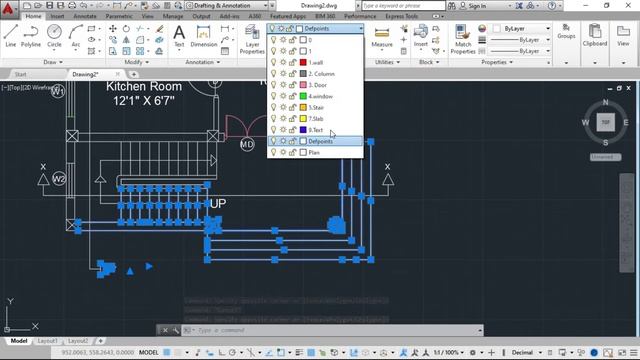Expand the Draw panel
This screenshot has width=640, height=360.
pos(53,62)
